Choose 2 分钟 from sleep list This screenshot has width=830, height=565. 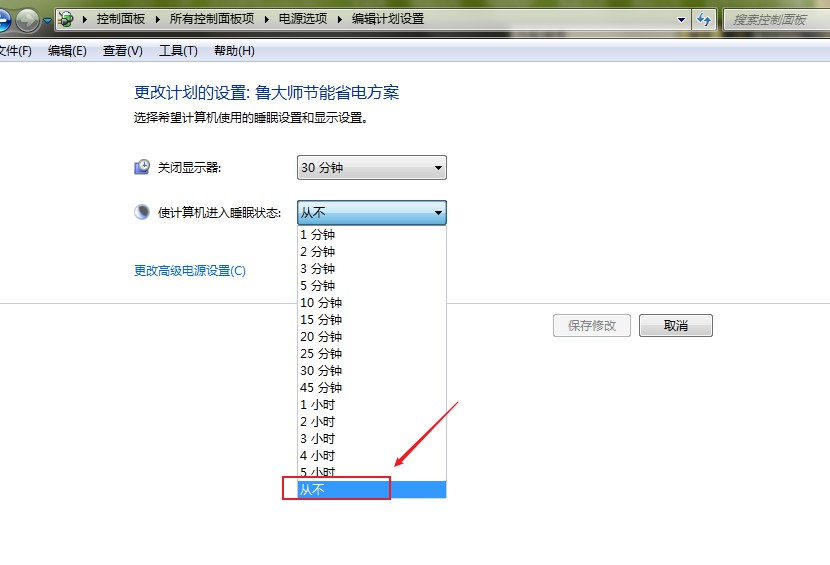[x=372, y=252]
